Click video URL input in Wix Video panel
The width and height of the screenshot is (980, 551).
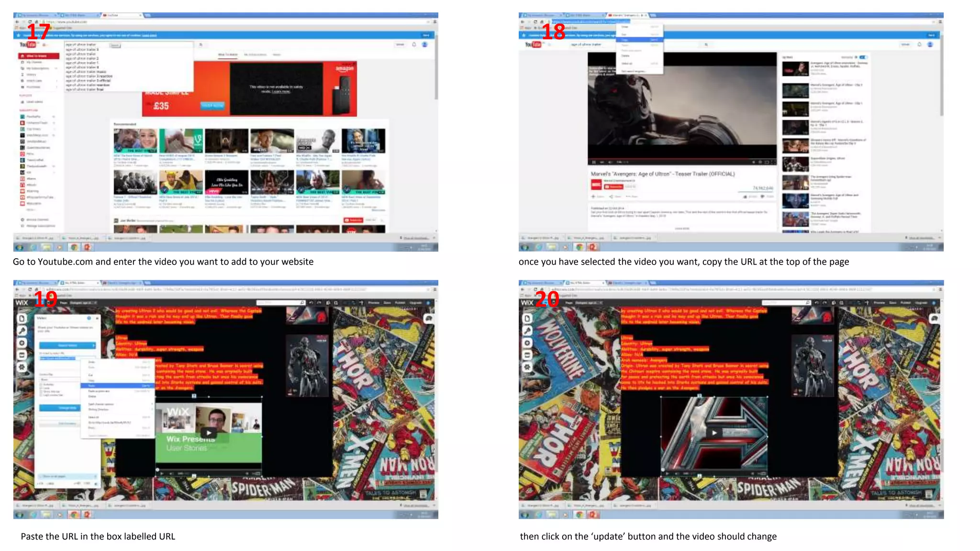pyautogui.click(x=67, y=358)
